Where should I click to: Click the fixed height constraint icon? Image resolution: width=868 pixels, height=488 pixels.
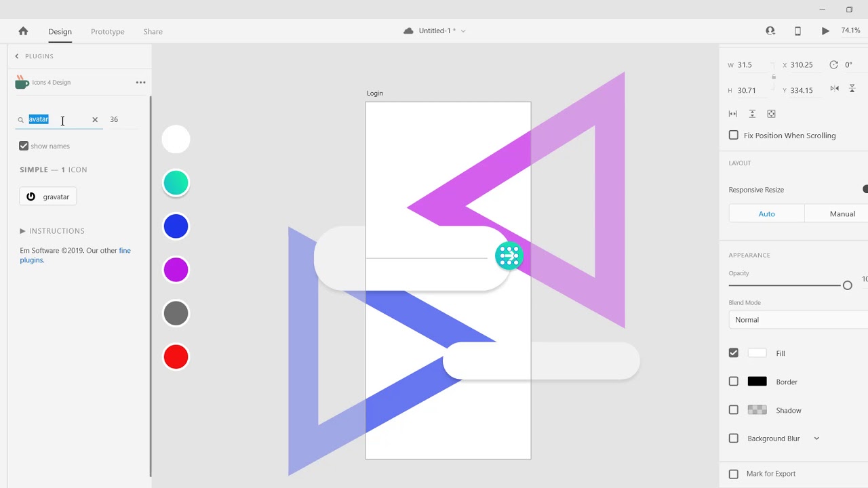(752, 114)
